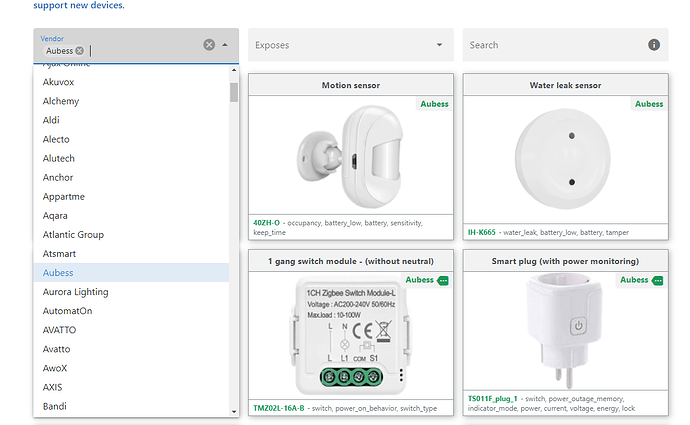Remove the Aubess vendor chip

79,50
